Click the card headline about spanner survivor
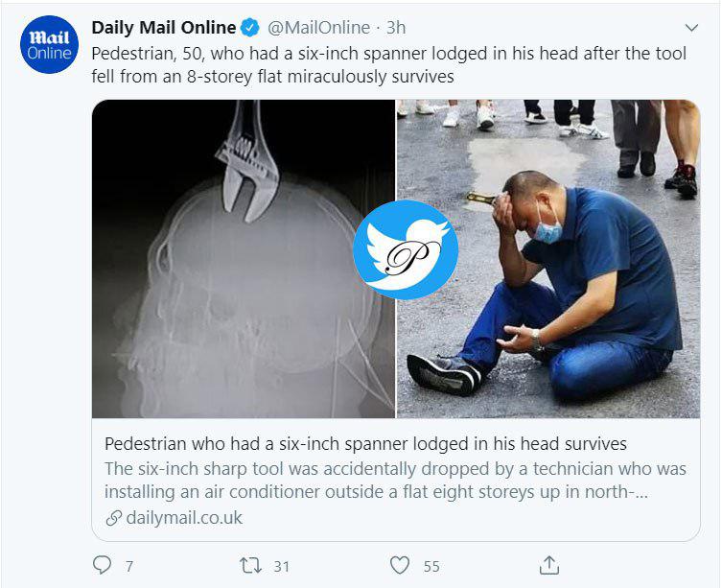Screen dimensions: 722x588 pos(364,444)
